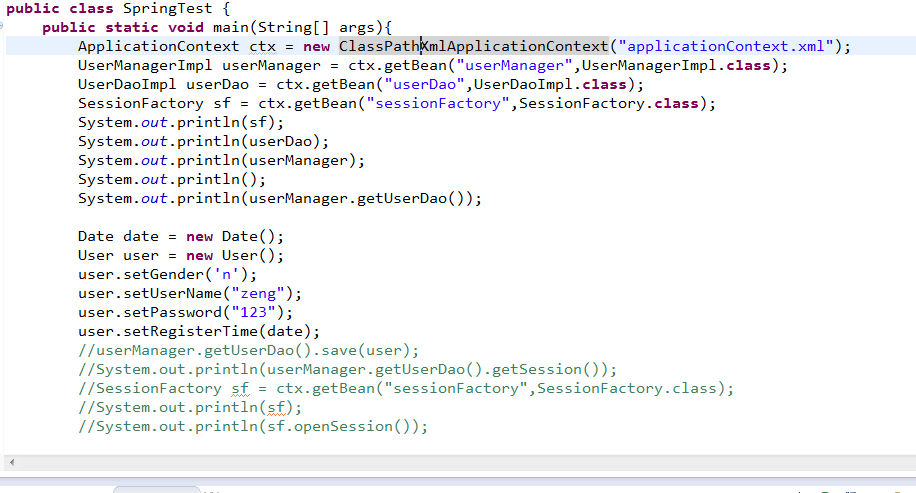Viewport: 916px width, 493px height.
Task: Click the "applicationContext.xml" string literal
Action: tap(726, 46)
